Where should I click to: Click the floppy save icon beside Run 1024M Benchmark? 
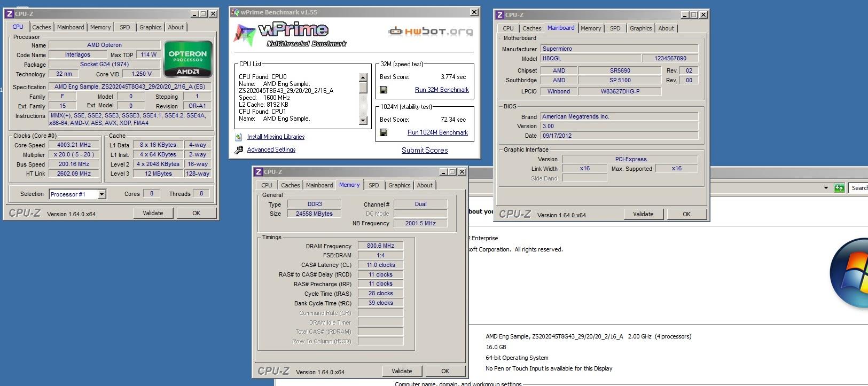384,132
